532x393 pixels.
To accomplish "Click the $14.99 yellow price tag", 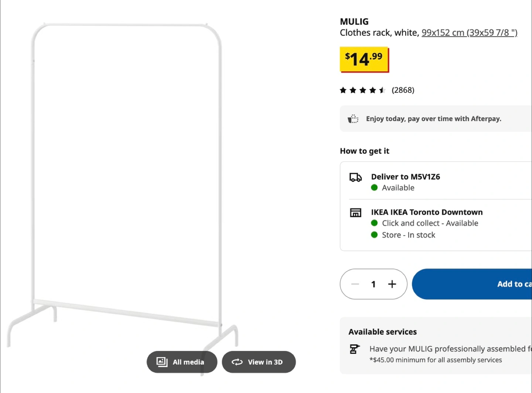I will [x=364, y=59].
